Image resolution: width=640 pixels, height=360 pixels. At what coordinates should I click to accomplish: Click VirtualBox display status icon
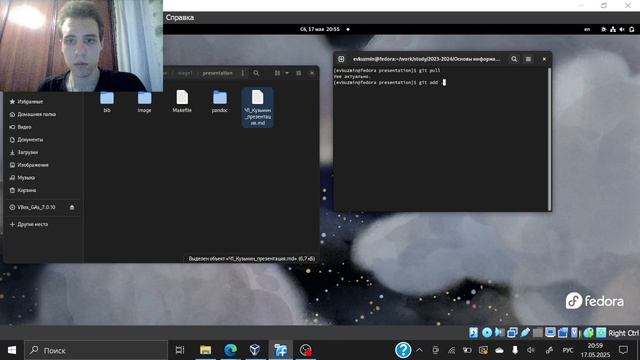550,333
